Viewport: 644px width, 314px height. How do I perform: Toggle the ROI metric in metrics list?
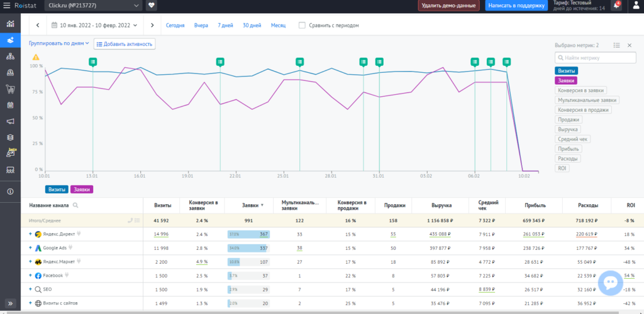pyautogui.click(x=562, y=168)
